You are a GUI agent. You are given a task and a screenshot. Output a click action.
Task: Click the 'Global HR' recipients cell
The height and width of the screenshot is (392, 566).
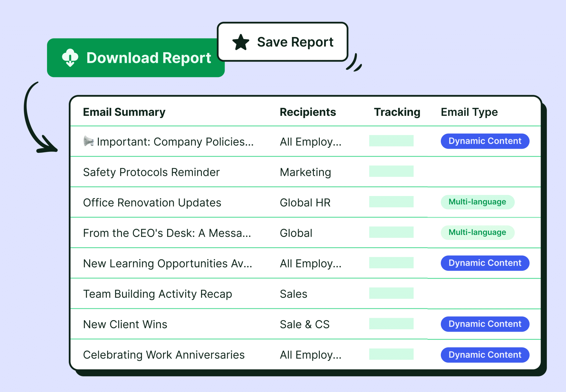click(305, 202)
